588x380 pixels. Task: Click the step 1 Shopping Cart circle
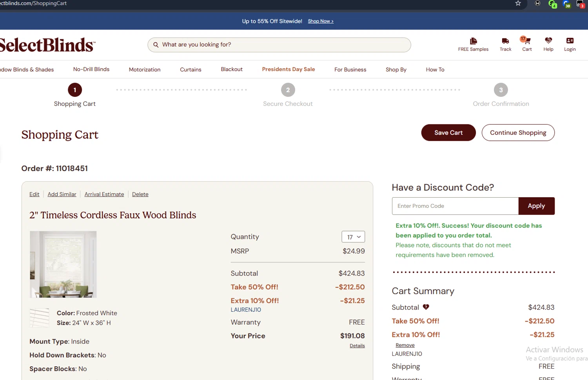coord(75,90)
